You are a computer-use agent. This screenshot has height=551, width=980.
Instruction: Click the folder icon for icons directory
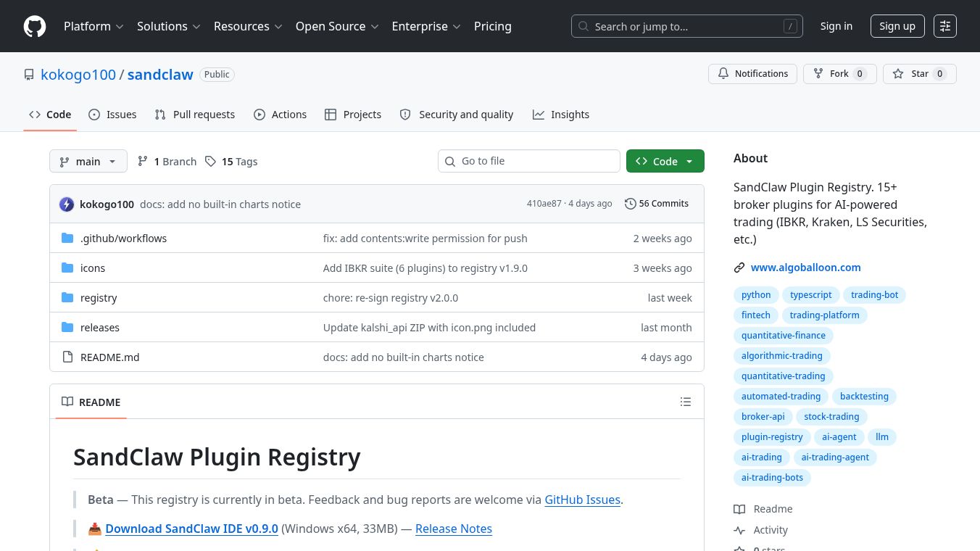coord(67,268)
